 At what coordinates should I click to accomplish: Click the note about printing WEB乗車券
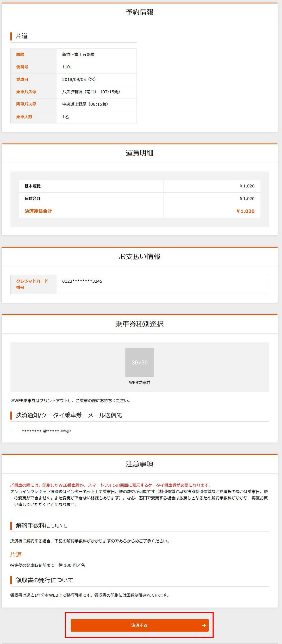[x=71, y=401]
